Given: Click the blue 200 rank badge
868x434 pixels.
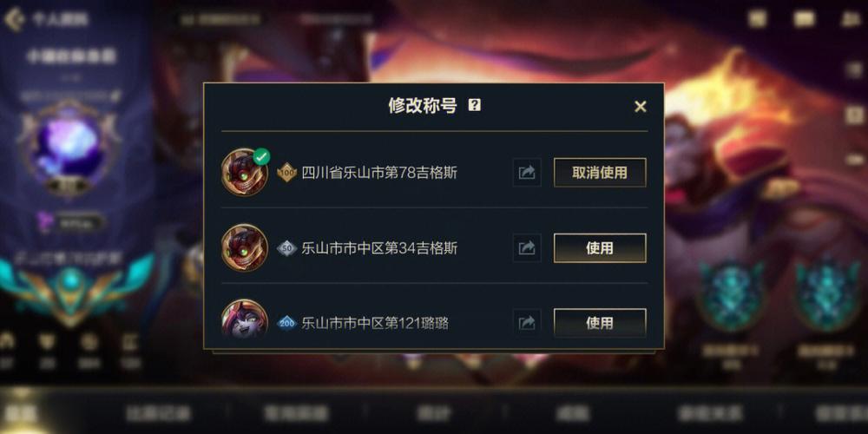Looking at the screenshot, I should (286, 323).
